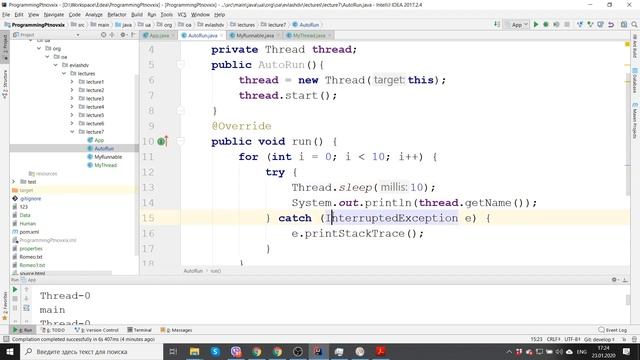The image size is (640, 360).
Task: Select Romeo.txt in the project tree
Action: pyautogui.click(x=31, y=257)
